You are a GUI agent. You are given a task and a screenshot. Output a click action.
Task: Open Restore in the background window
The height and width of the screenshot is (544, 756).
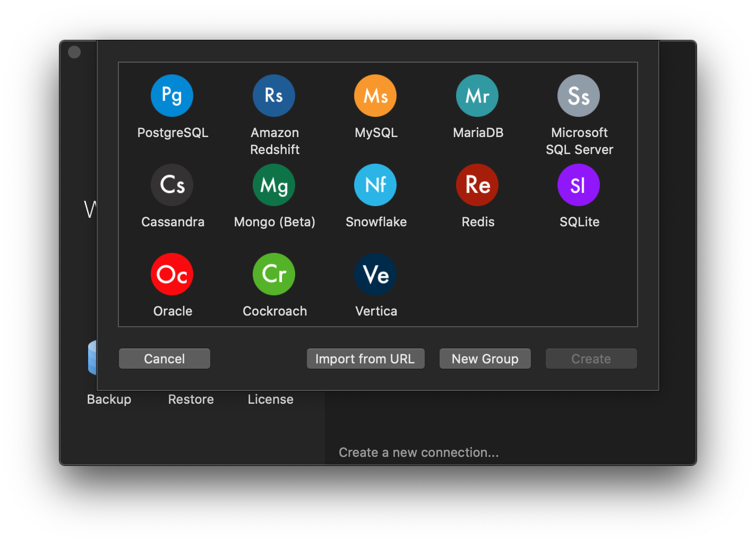click(191, 399)
